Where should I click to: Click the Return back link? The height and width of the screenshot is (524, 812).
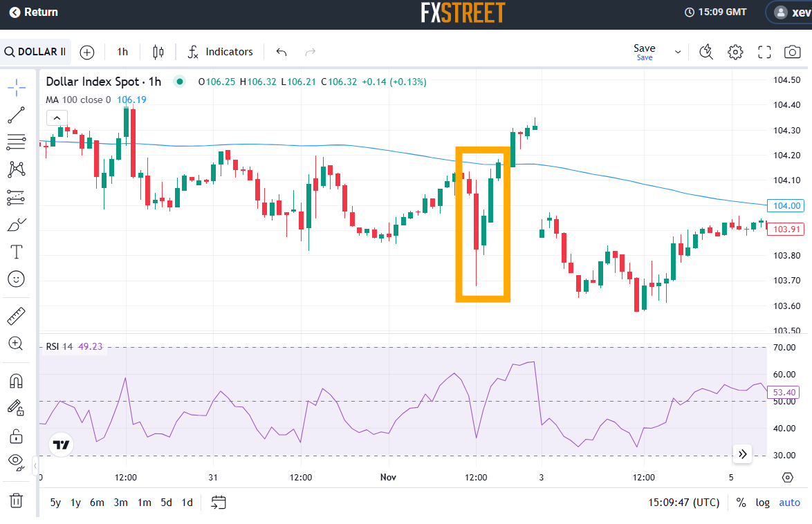click(x=33, y=12)
